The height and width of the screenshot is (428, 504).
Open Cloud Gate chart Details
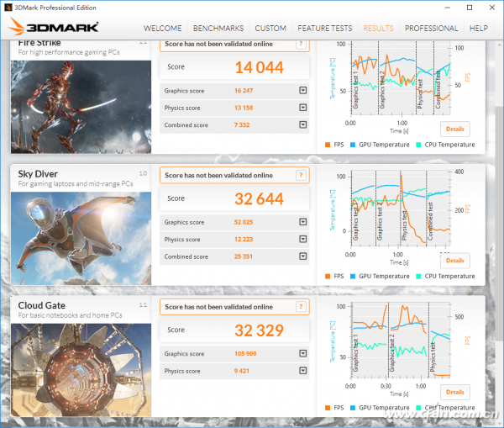[x=454, y=392]
